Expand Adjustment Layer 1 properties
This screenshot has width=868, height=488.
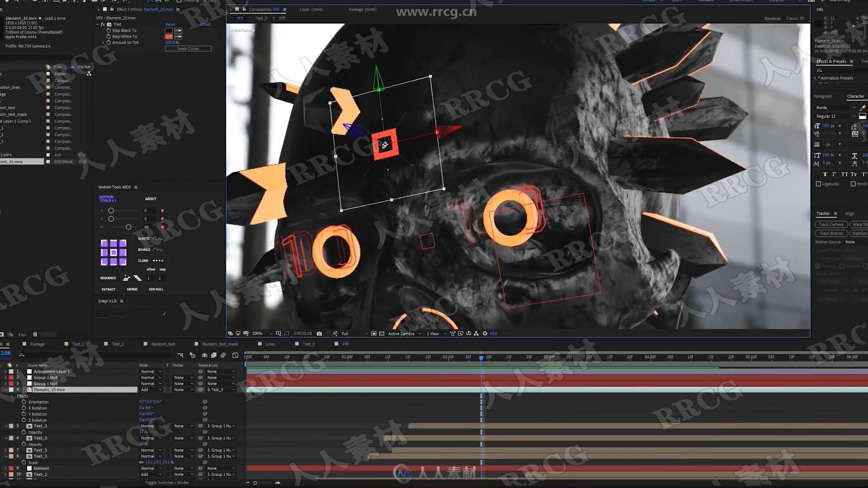(5, 371)
